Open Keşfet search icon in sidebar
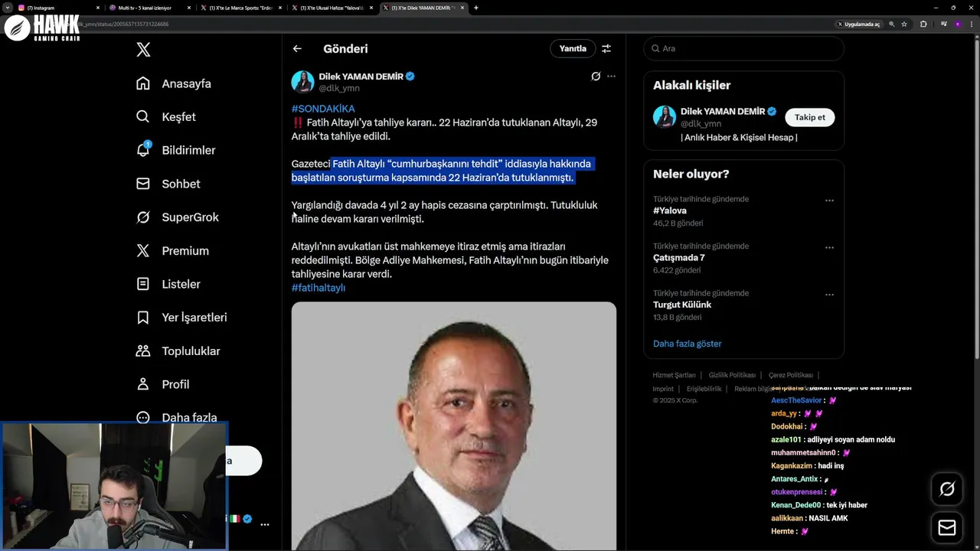This screenshot has height=551, width=980. tap(143, 117)
